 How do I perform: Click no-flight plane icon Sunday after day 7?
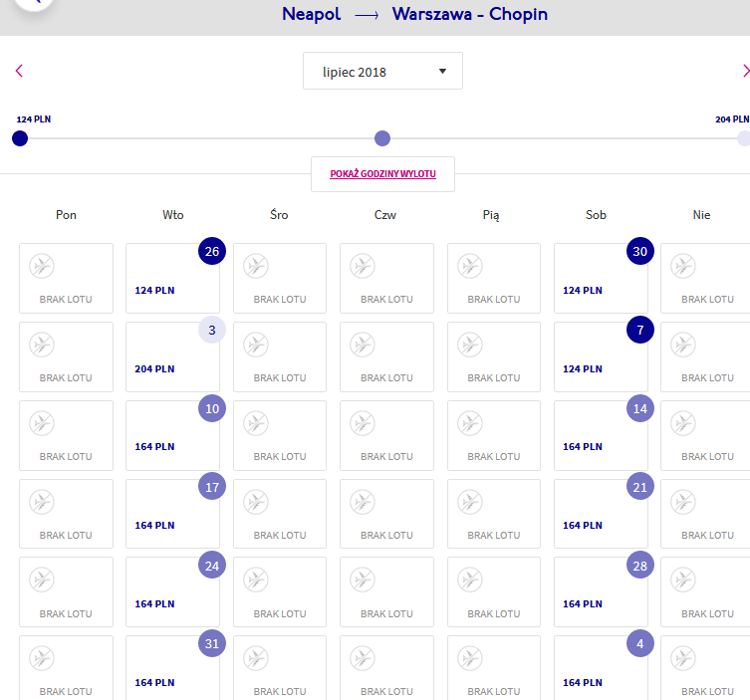tap(683, 345)
